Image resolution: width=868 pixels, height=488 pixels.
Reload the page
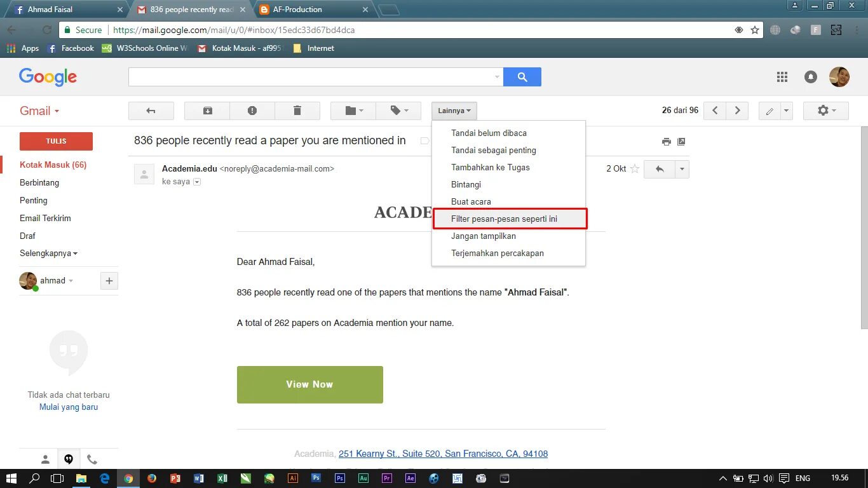46,30
